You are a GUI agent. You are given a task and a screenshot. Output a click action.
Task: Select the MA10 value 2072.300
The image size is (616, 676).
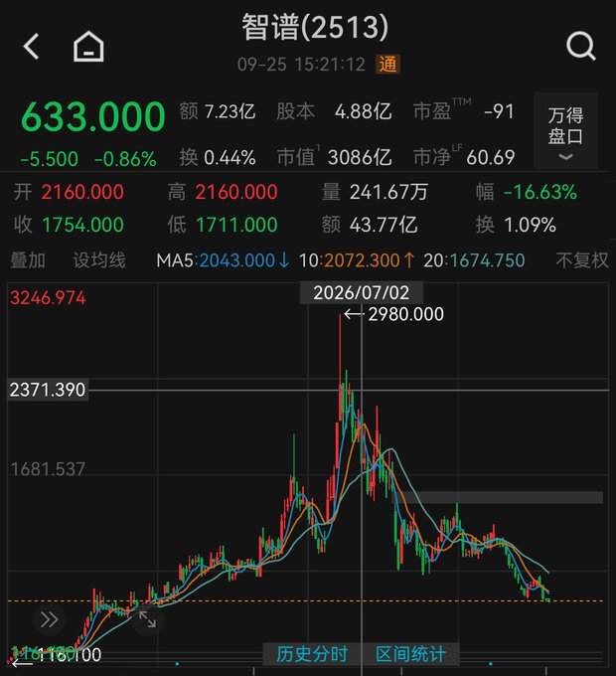(362, 260)
